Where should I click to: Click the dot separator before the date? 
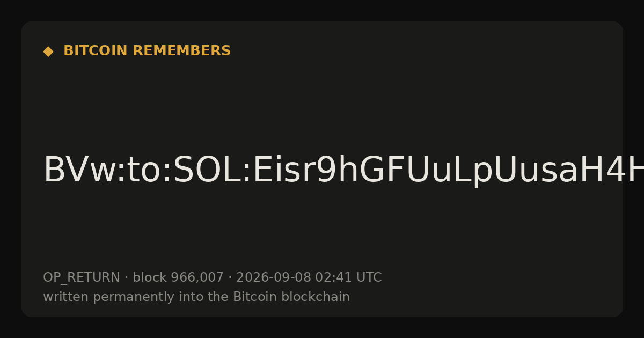pos(230,278)
